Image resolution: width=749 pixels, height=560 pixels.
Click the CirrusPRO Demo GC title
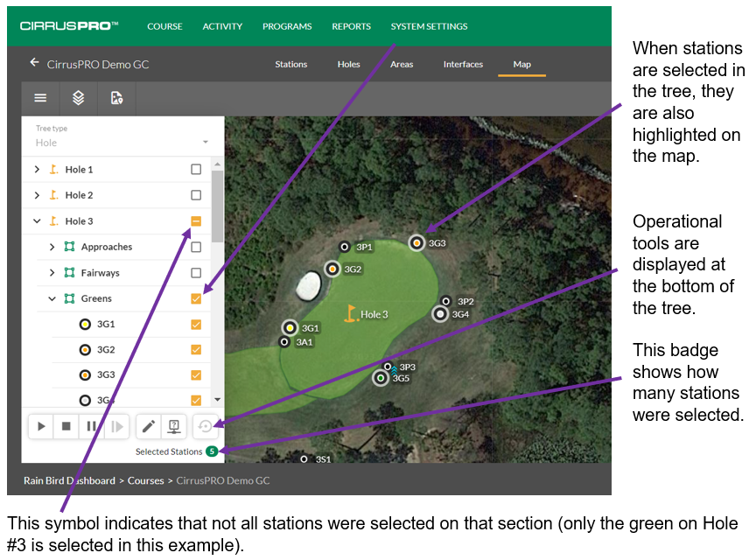point(98,64)
